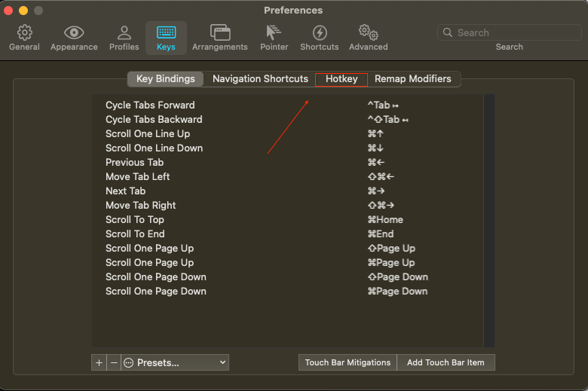Switch to the Key Bindings tab
The width and height of the screenshot is (588, 391).
point(165,78)
